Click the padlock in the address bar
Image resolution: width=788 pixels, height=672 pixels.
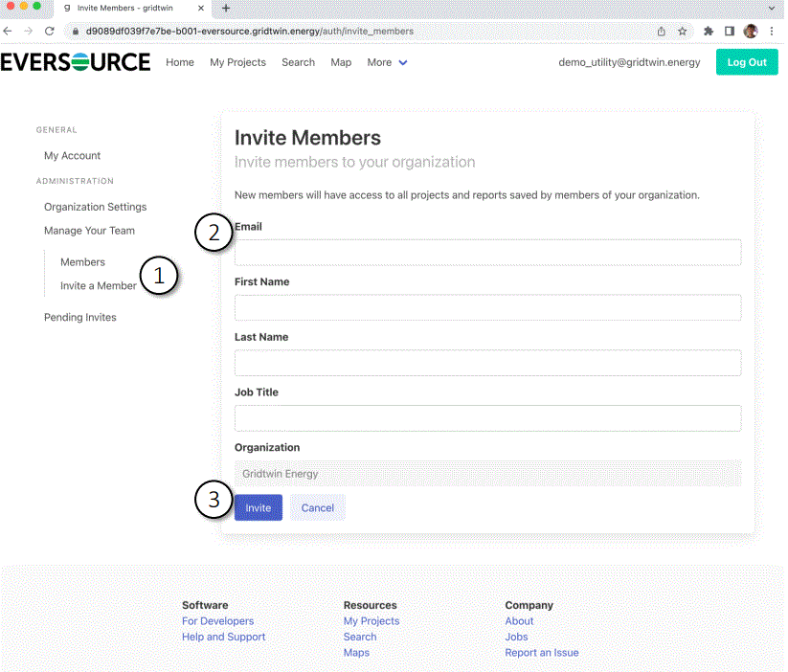point(75,31)
